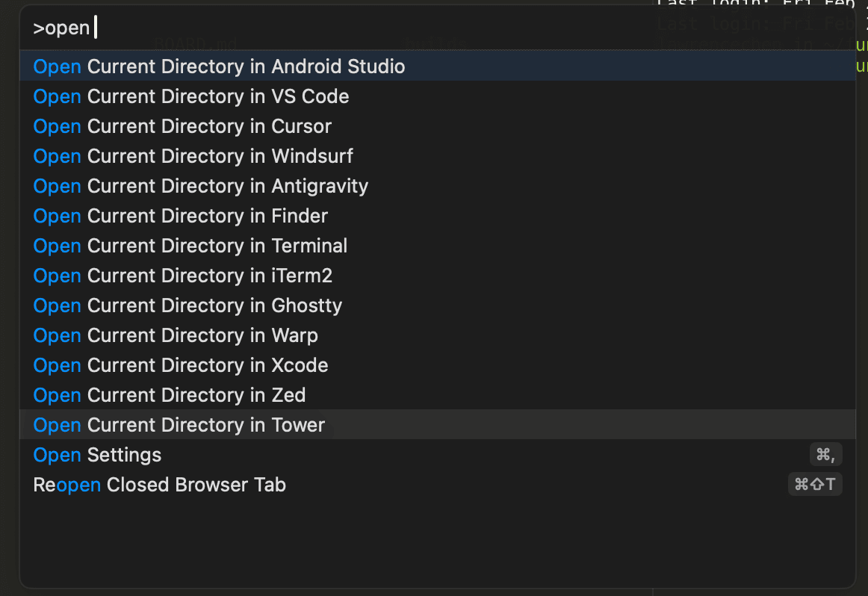Select Open Current Directory in Antigravity
This screenshot has width=868, height=596.
(x=200, y=186)
